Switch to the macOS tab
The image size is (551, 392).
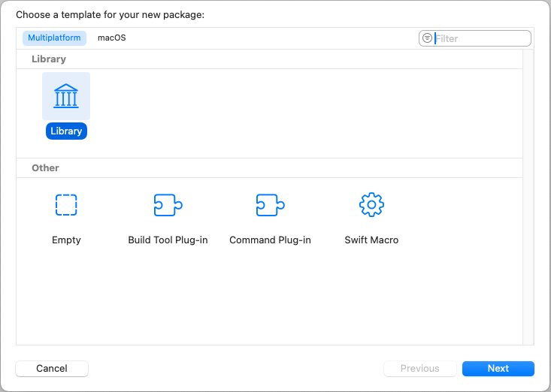(112, 38)
